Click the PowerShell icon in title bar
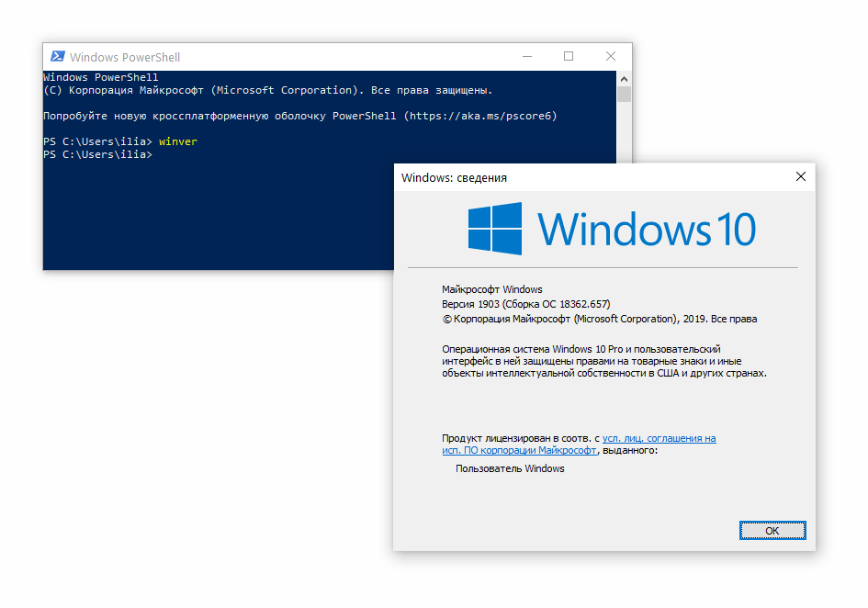The height and width of the screenshot is (608, 868). (58, 56)
